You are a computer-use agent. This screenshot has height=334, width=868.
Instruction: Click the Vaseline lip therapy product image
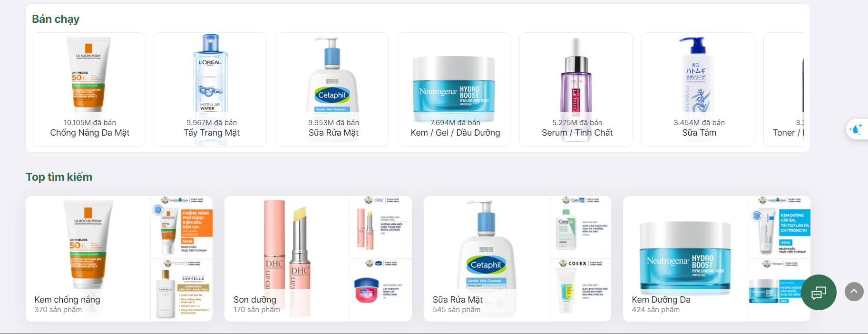click(x=381, y=290)
